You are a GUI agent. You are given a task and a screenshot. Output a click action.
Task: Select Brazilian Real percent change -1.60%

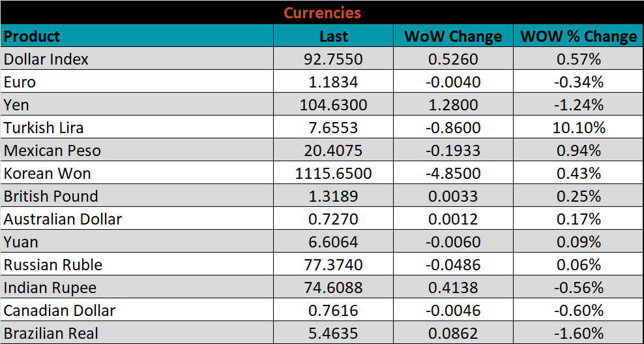(578, 334)
